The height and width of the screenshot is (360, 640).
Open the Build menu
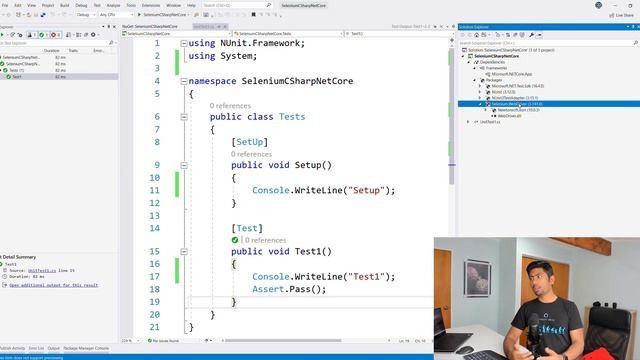pyautogui.click(x=64, y=5)
